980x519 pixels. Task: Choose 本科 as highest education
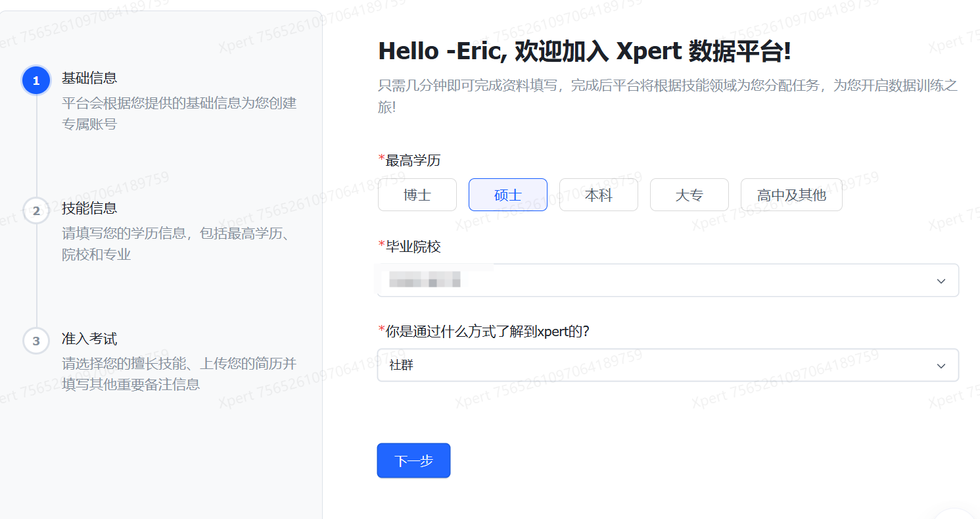(x=599, y=195)
